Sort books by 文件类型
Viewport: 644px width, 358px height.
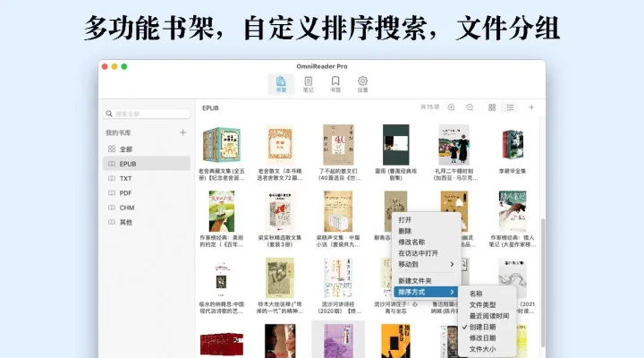[x=487, y=305]
